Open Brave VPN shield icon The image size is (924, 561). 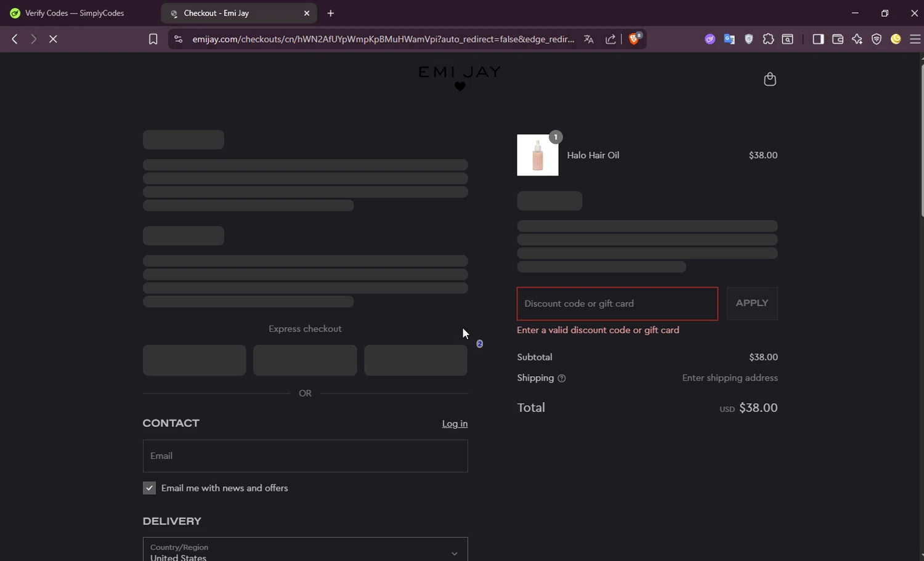point(877,39)
